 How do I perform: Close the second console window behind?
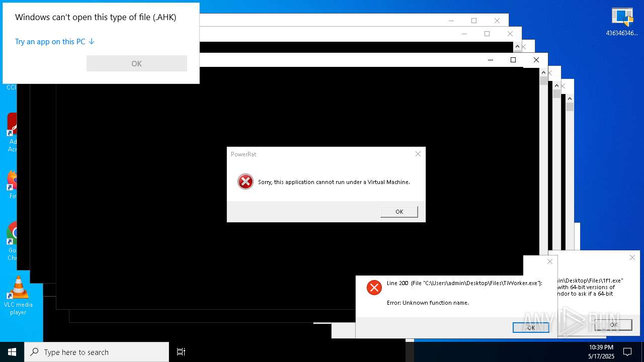tap(510, 34)
